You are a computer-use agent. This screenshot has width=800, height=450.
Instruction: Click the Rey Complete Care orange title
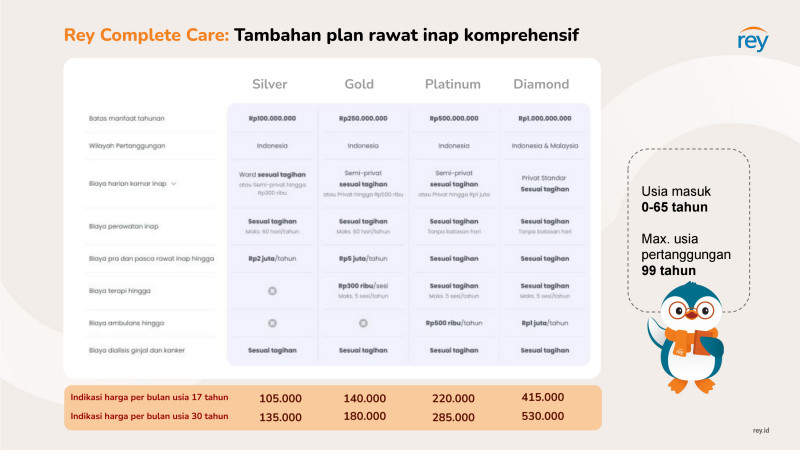click(146, 35)
